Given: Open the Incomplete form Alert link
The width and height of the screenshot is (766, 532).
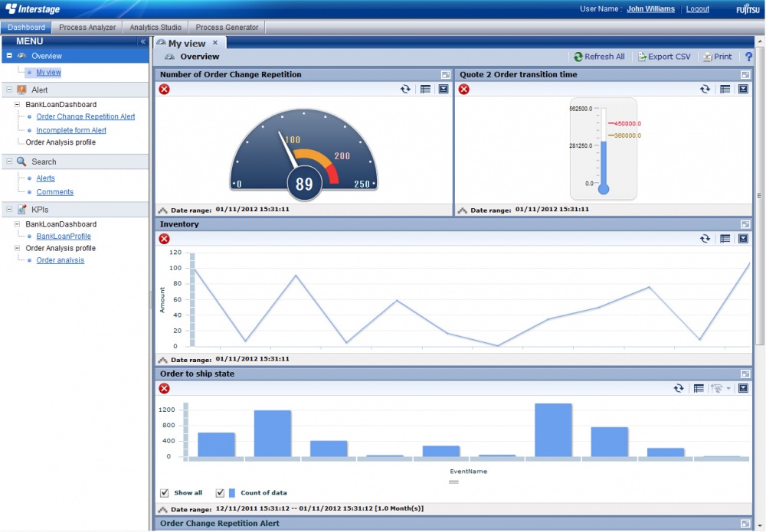Looking at the screenshot, I should coord(71,130).
